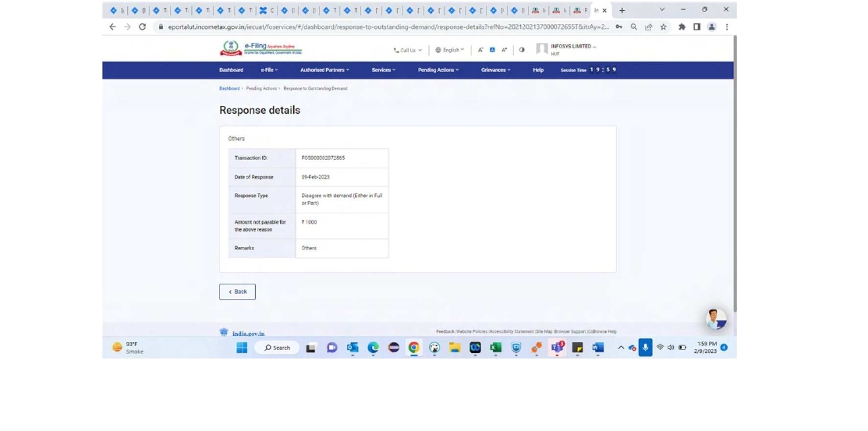The image size is (868, 431).
Task: Decrease font size with small A icon
Action: (480, 50)
